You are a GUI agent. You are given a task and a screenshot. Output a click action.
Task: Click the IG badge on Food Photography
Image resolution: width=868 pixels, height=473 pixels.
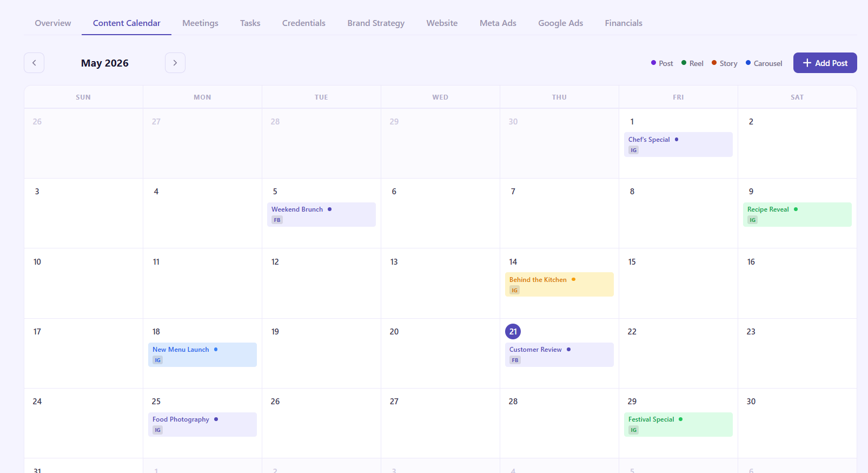click(x=157, y=430)
